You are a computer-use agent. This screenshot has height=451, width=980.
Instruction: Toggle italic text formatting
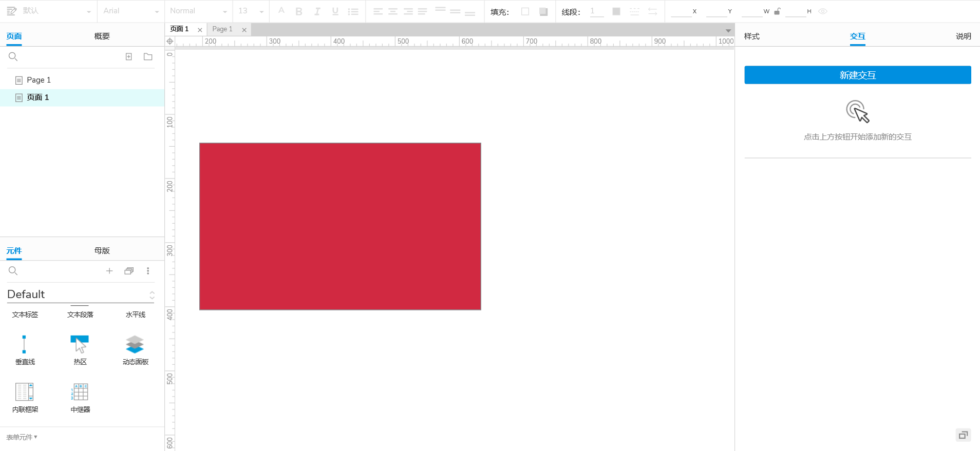[317, 11]
